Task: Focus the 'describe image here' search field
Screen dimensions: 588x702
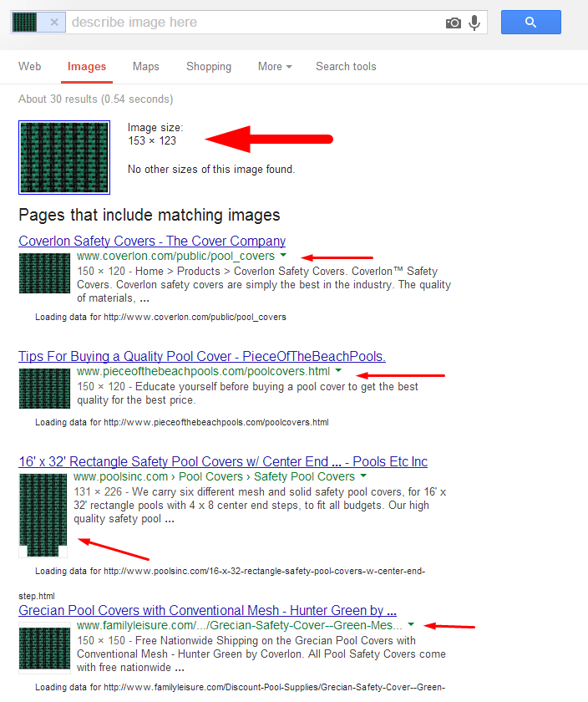Action: pyautogui.click(x=255, y=22)
